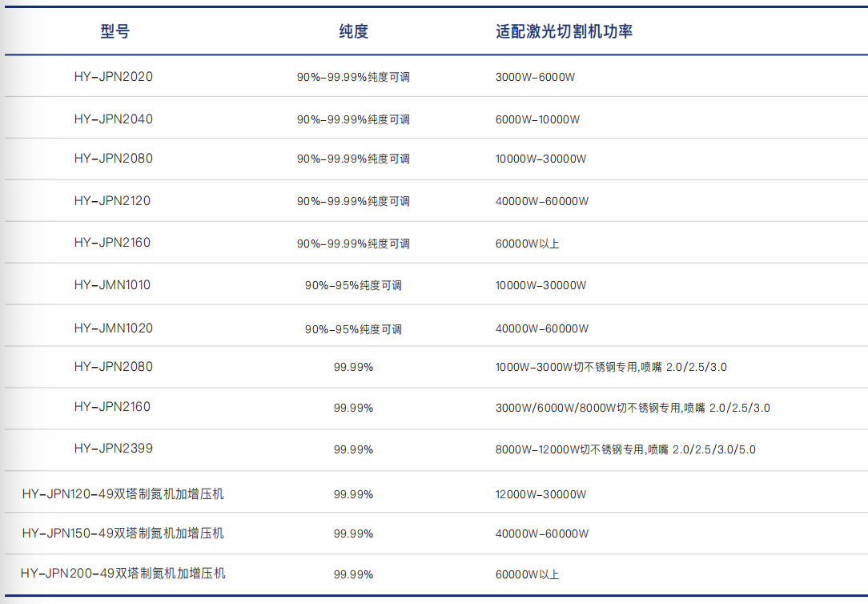Select the HY-JPN2040 model cell

(x=113, y=119)
